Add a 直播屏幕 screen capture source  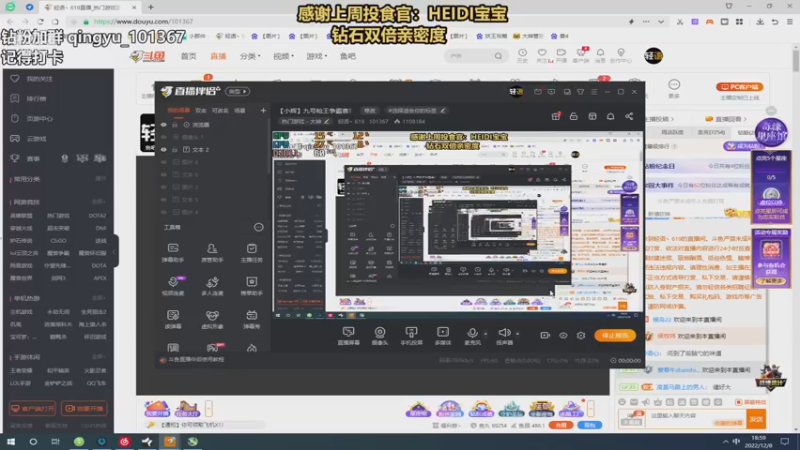coord(348,336)
